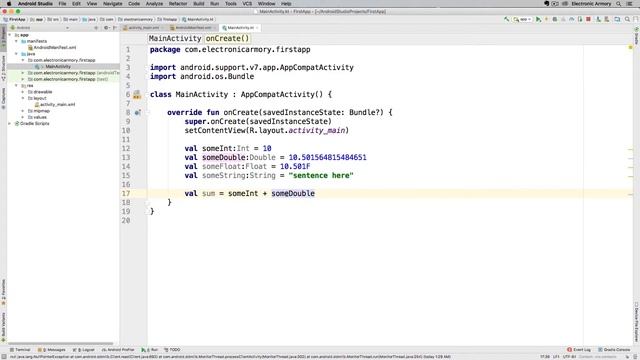Screen dimensions: 640x360
Task: Click the onCreate() editor breadcrumb
Action: click(227, 38)
